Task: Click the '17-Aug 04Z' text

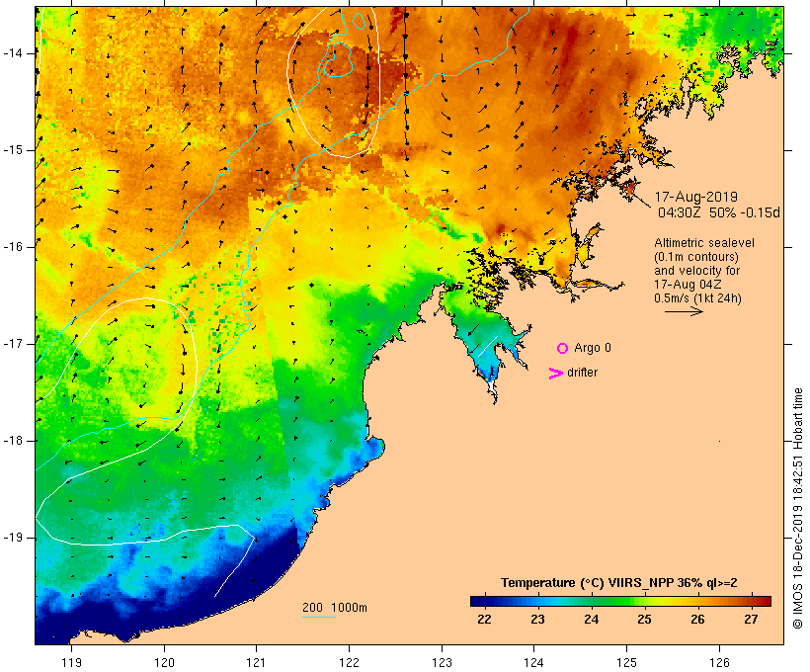Action: click(688, 285)
